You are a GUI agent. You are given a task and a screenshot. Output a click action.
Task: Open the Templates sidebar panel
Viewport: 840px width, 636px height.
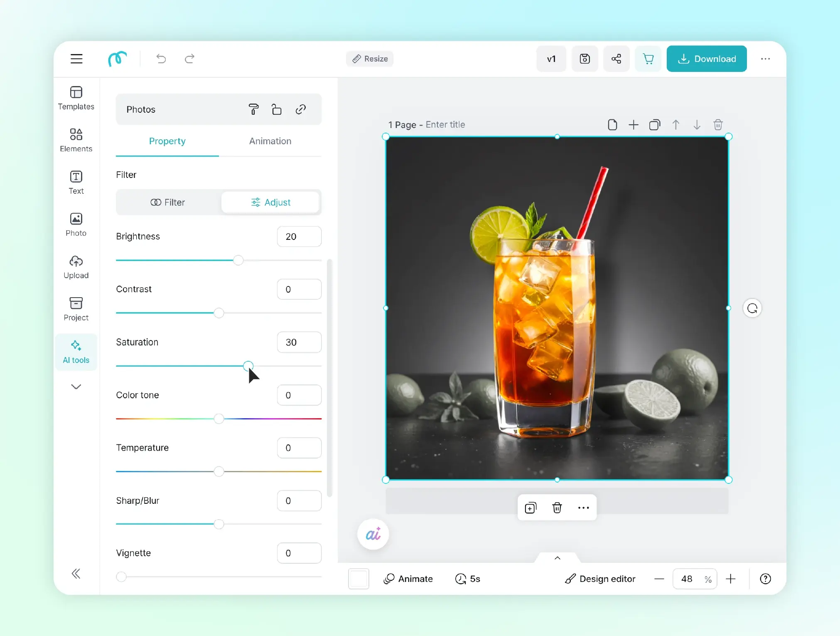point(76,98)
